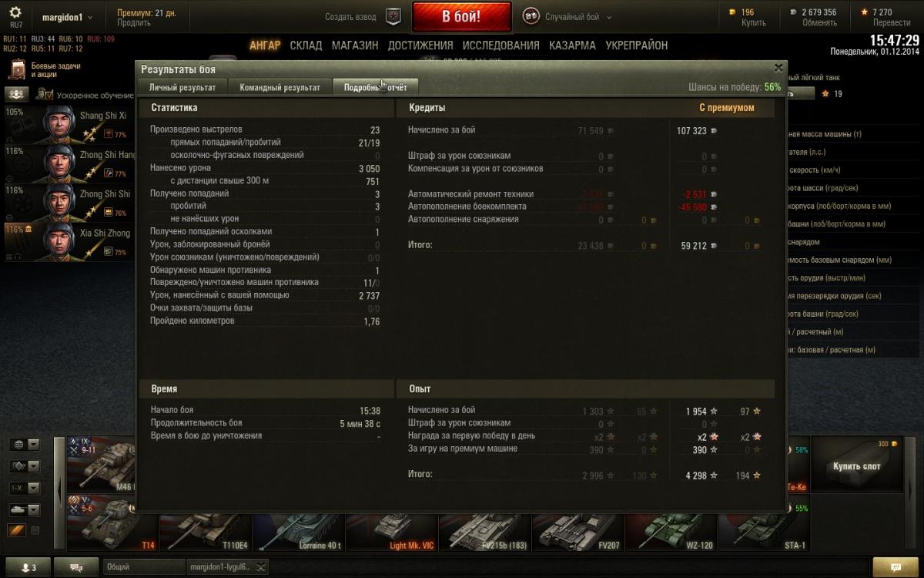Screen dimensions: 924x578
Task: Expand the margidon1 account dropdown
Action: [67, 17]
